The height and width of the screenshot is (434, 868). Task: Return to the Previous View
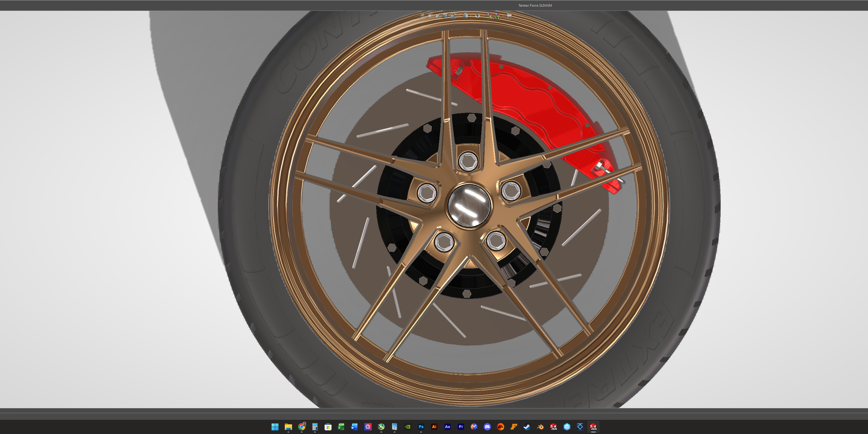click(438, 16)
